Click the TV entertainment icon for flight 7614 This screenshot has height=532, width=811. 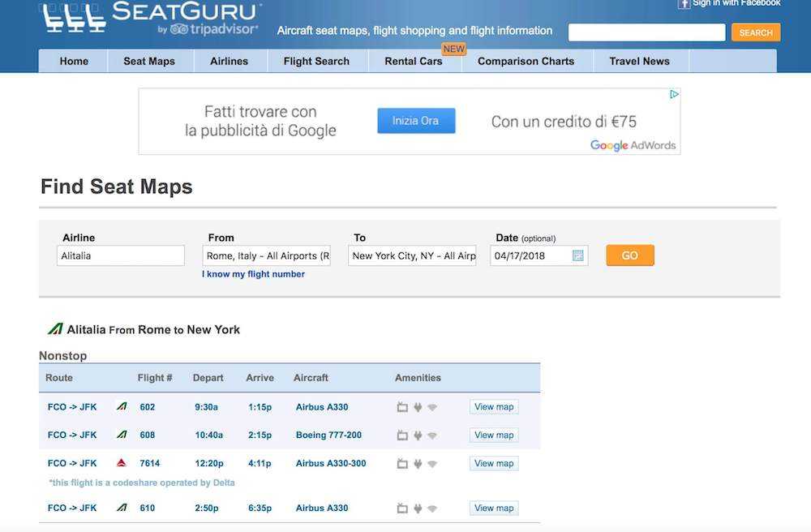click(x=402, y=464)
